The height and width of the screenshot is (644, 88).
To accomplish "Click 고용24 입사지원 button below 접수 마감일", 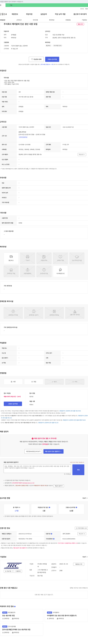I will coord(13,404).
